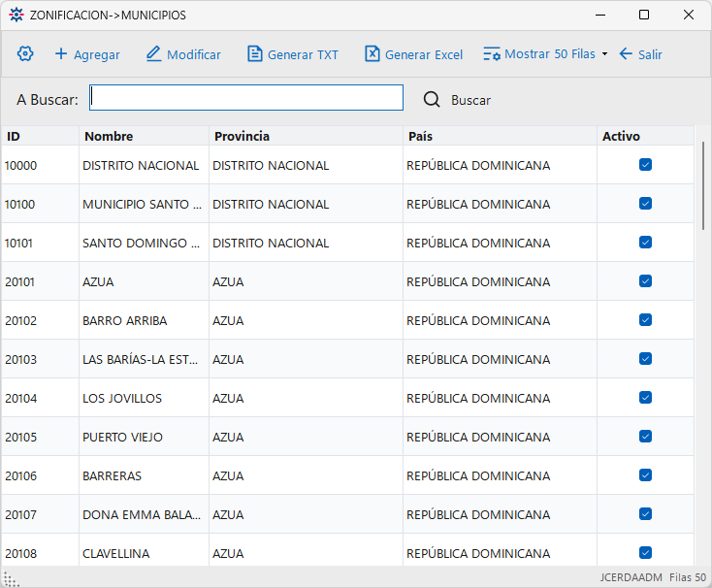Viewport: 712px width, 588px height.
Task: Click the plus icon for Agregar
Action: click(61, 54)
